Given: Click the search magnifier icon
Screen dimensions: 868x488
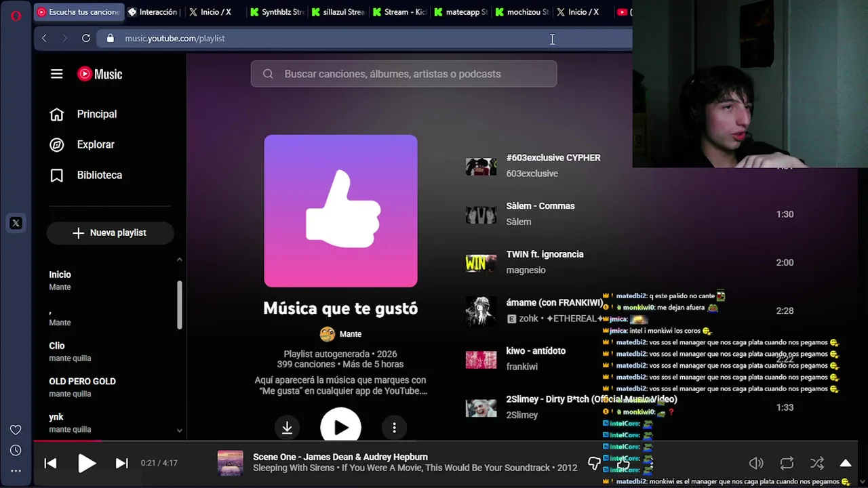Looking at the screenshot, I should (x=268, y=74).
